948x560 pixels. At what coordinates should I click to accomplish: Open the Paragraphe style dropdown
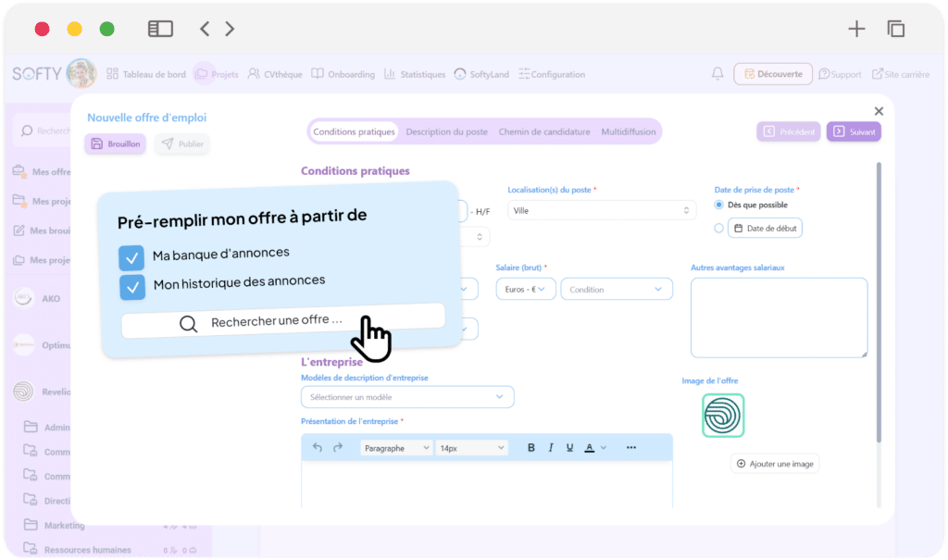pyautogui.click(x=396, y=448)
